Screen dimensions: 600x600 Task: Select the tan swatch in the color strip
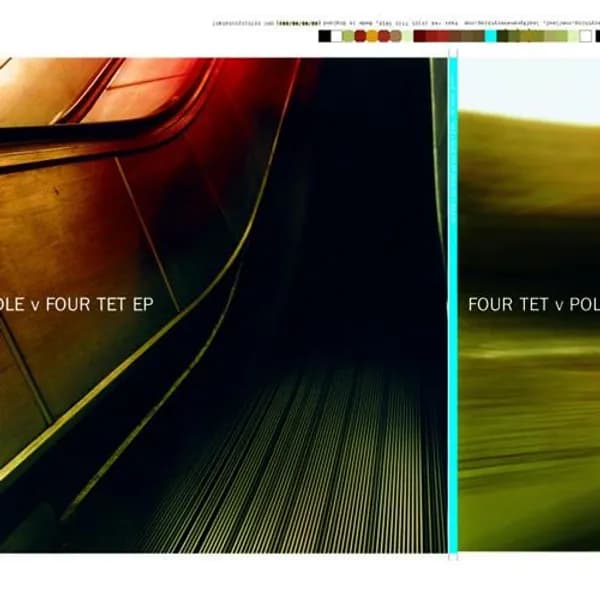click(396, 36)
